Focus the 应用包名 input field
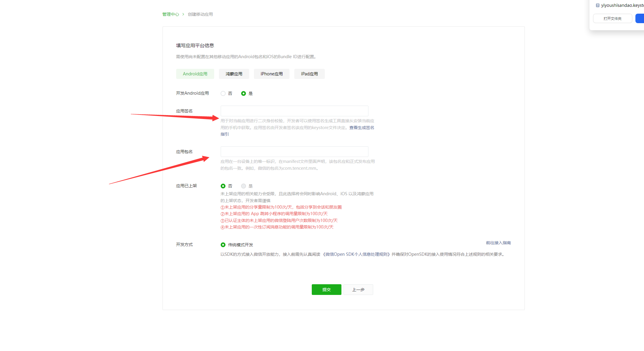Viewport: 644px width, 351px height. pyautogui.click(x=294, y=152)
